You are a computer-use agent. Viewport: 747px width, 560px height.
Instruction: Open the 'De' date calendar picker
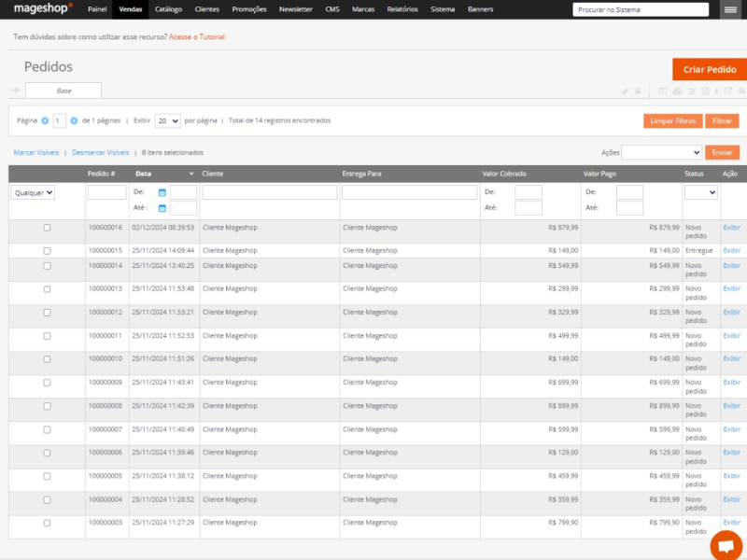tap(162, 192)
